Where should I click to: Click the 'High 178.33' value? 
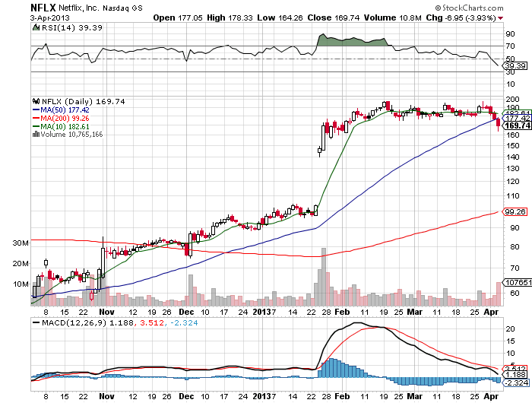pyautogui.click(x=230, y=17)
